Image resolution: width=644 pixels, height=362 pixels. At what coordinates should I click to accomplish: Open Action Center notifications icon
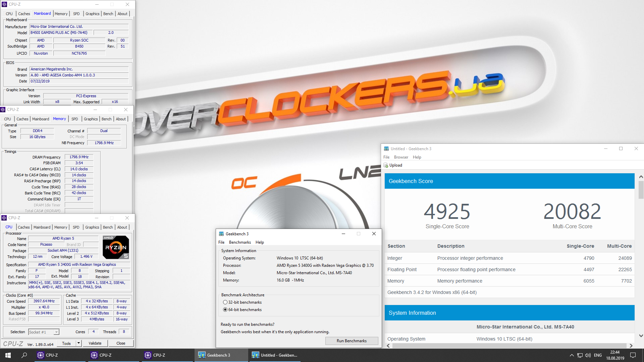[633, 355]
